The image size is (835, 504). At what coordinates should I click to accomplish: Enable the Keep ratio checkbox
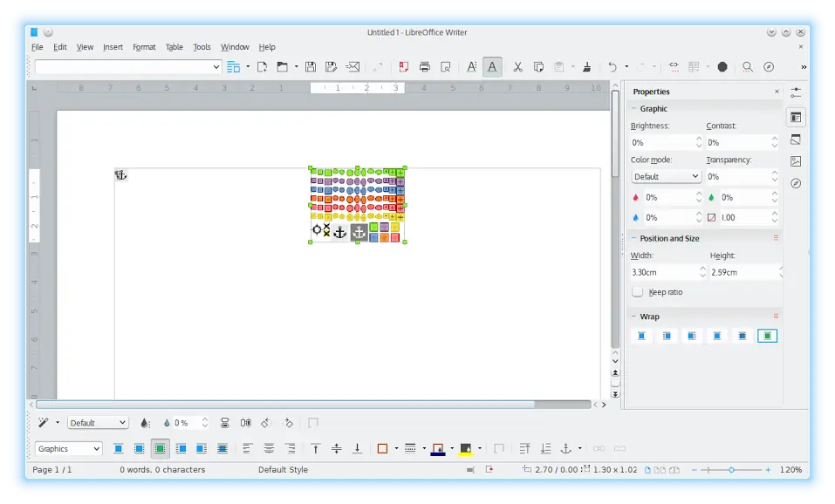pos(638,292)
